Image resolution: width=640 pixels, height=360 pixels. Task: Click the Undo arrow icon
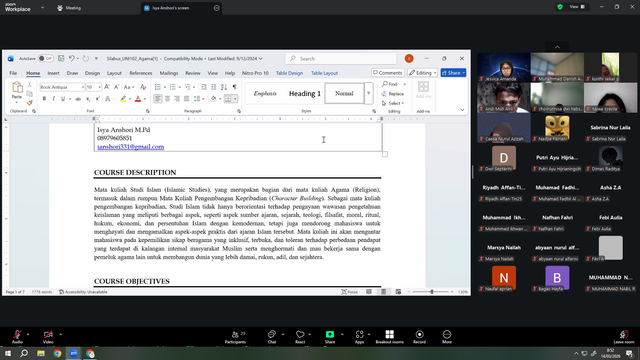click(72, 58)
